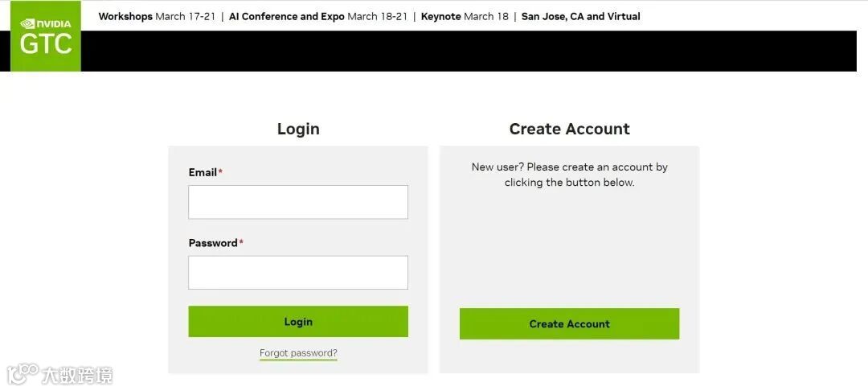The height and width of the screenshot is (391, 868).
Task: Click the 大数跨境 watermark text
Action: (77, 375)
